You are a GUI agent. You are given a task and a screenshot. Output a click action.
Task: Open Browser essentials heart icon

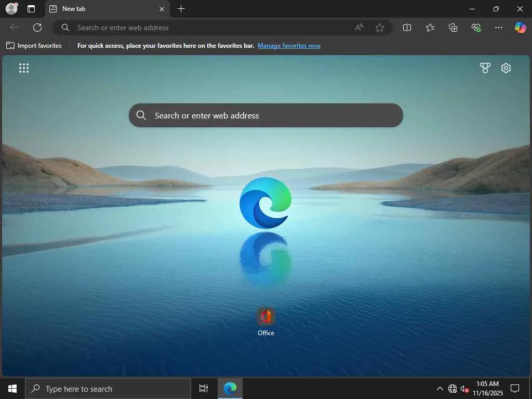(x=476, y=28)
